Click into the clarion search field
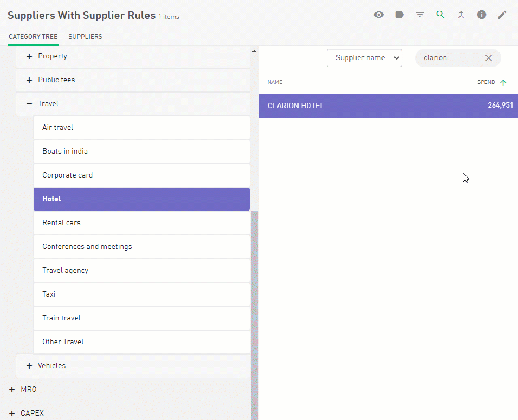 450,58
